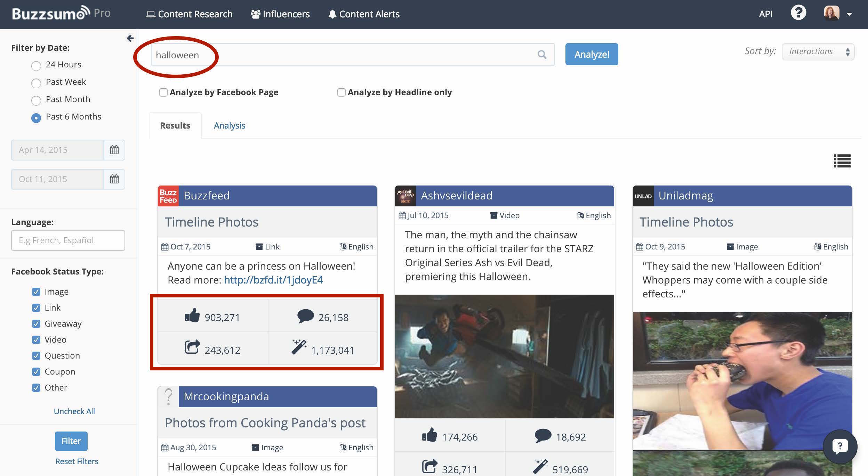Open the user avatar profile menu
This screenshot has width=868, height=476.
[x=831, y=13]
